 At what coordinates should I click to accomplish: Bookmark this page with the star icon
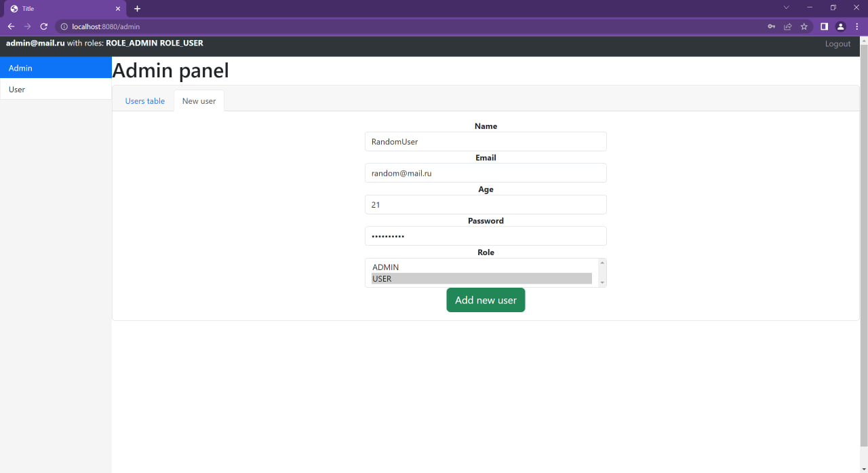click(804, 26)
